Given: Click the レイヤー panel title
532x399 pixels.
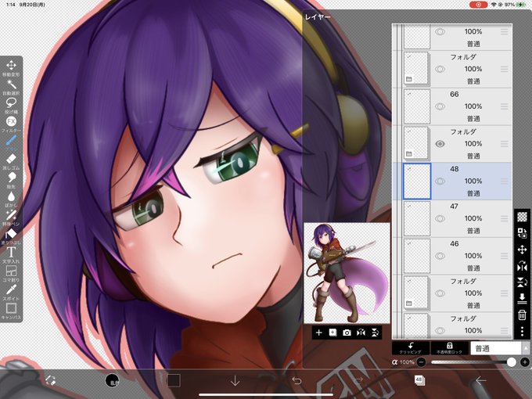Looking at the screenshot, I should [x=318, y=17].
